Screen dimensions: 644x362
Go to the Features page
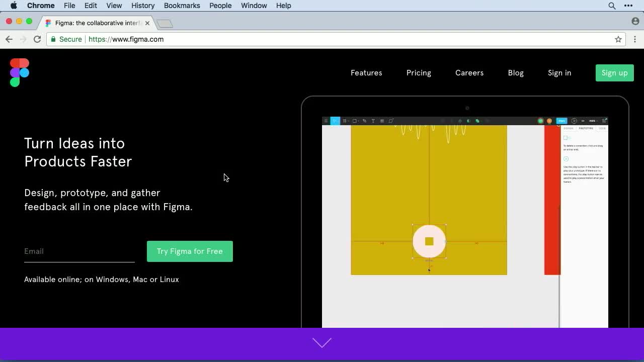click(366, 73)
